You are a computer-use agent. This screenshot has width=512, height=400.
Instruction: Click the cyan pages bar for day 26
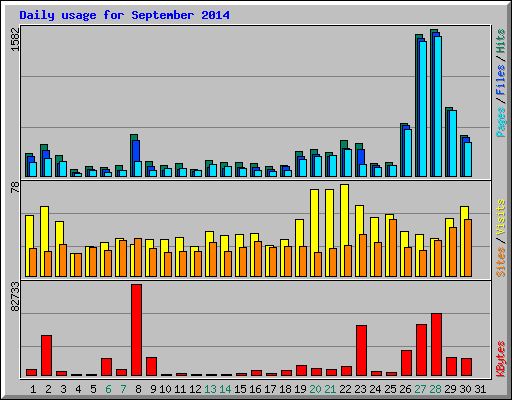tap(408, 153)
